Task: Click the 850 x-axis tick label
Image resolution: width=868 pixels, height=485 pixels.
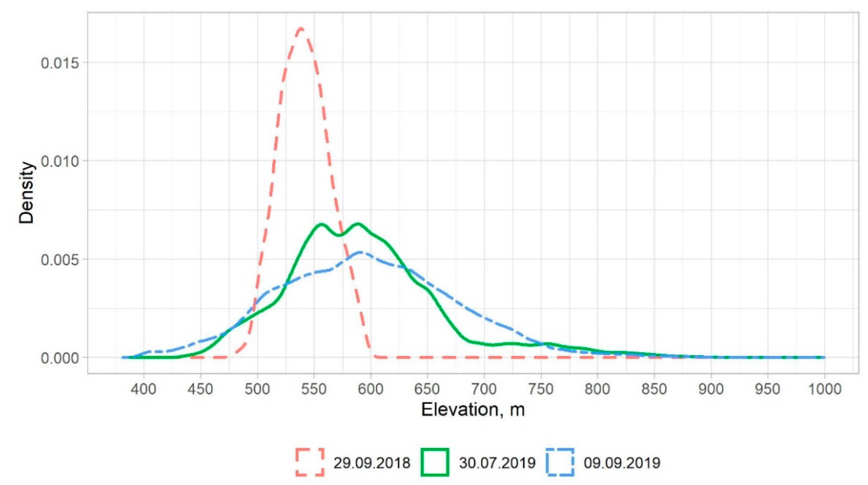Action: pos(654,389)
